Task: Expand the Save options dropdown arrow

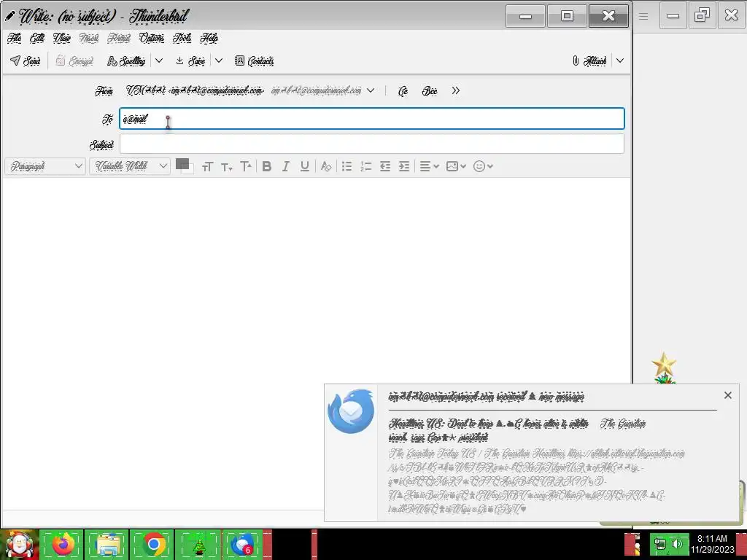Action: [x=219, y=61]
